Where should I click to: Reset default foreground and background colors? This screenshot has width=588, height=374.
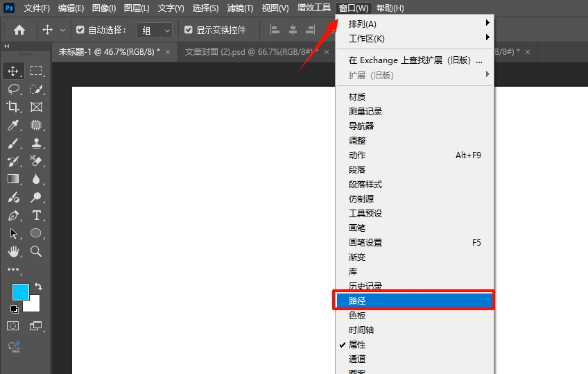[15, 309]
